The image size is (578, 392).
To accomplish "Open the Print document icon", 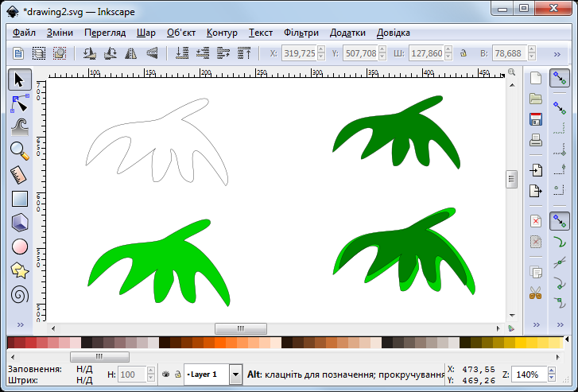I will (x=536, y=141).
